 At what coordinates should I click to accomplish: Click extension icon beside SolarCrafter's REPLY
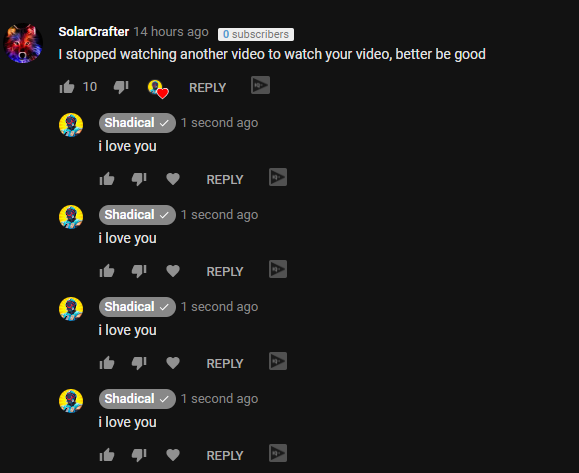pos(260,85)
